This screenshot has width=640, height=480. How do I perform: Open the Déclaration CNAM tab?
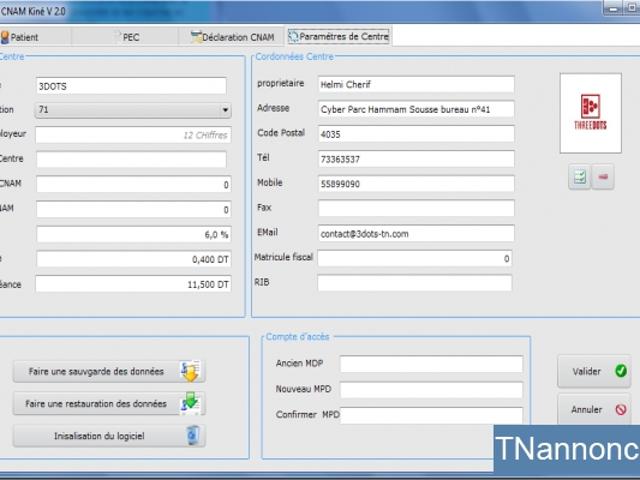coord(232,37)
